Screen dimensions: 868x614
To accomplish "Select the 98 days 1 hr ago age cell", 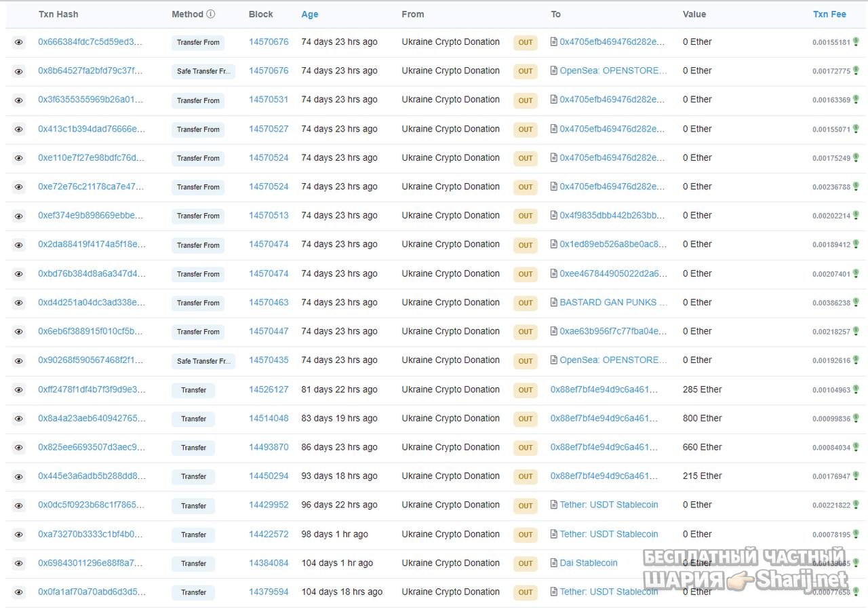I will 334,534.
